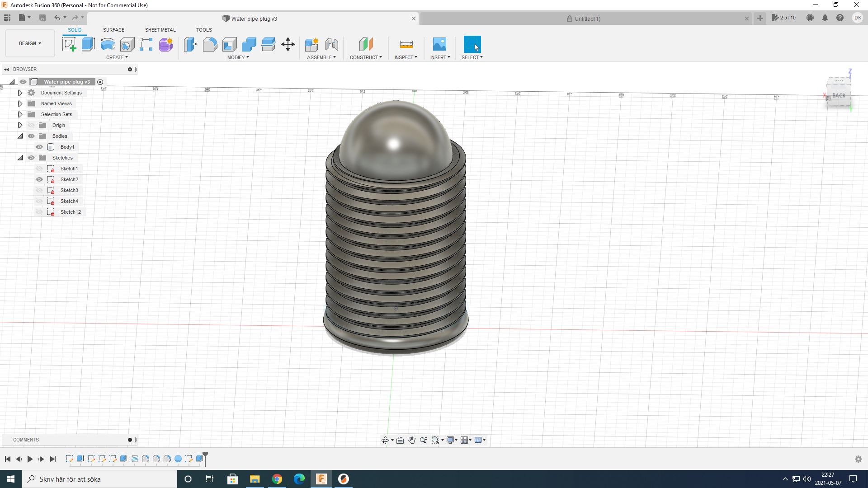The width and height of the screenshot is (868, 488).
Task: Open the Orbit navigation tool
Action: tap(385, 440)
